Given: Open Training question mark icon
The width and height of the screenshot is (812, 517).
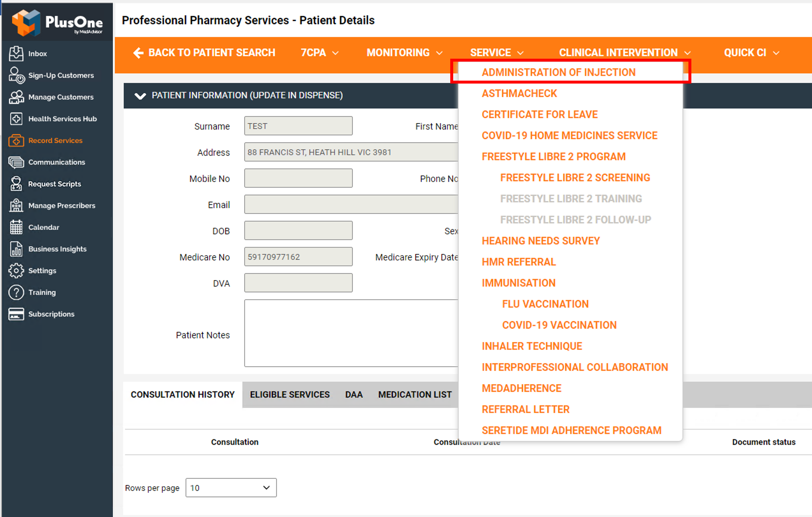Looking at the screenshot, I should tap(16, 292).
